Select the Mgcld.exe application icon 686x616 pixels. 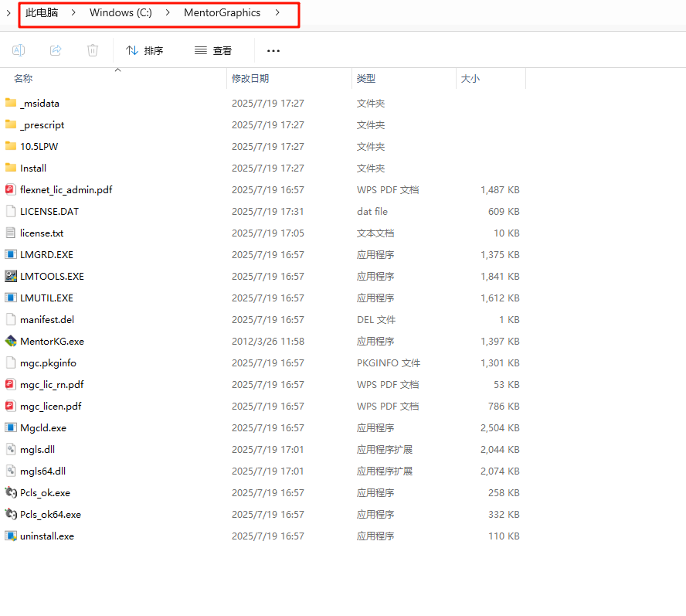(11, 427)
